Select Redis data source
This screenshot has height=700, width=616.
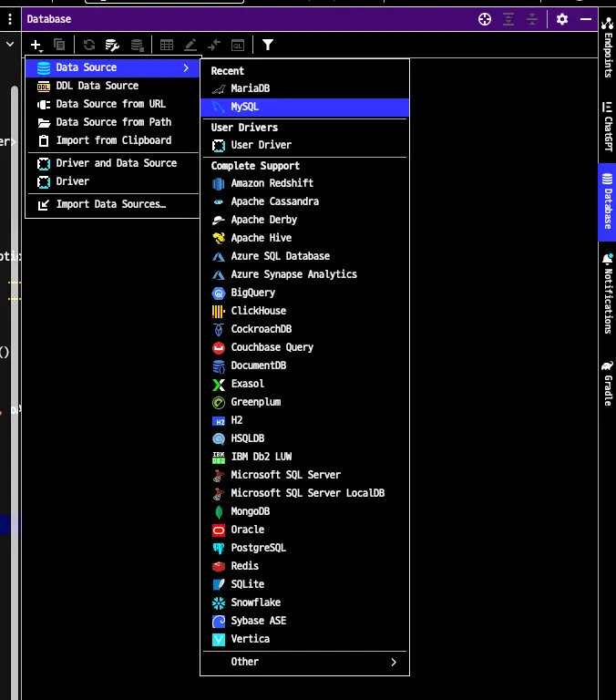[x=304, y=566]
